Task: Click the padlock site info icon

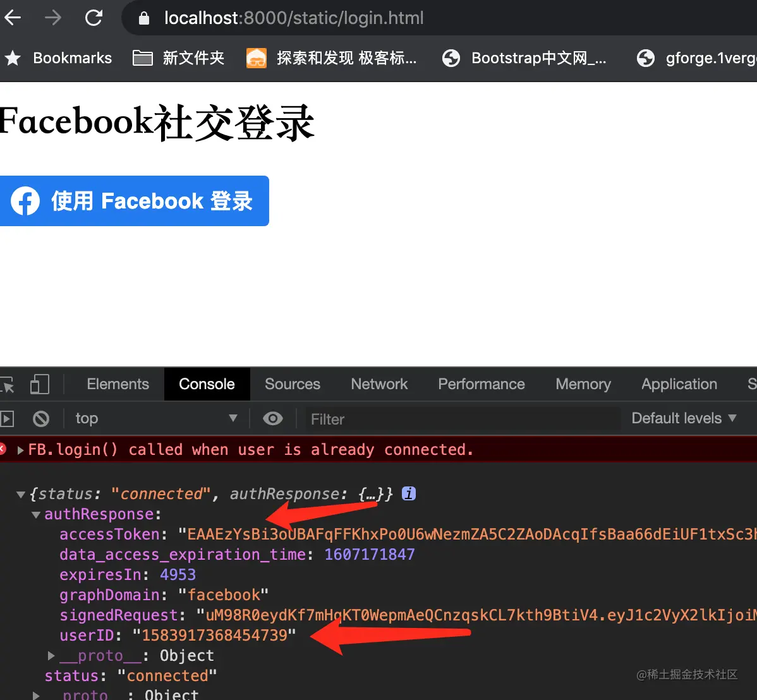Action: 143,18
